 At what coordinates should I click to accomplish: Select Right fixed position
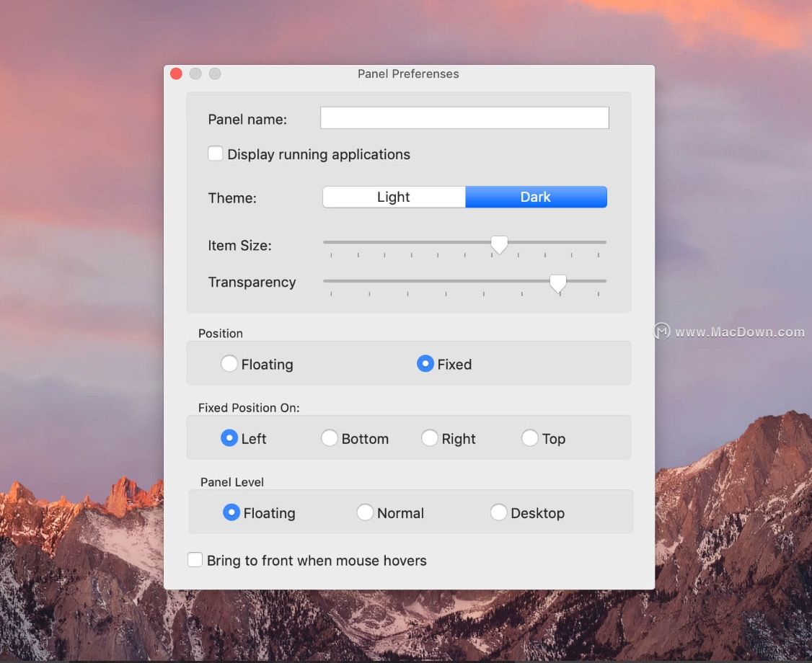(x=429, y=438)
